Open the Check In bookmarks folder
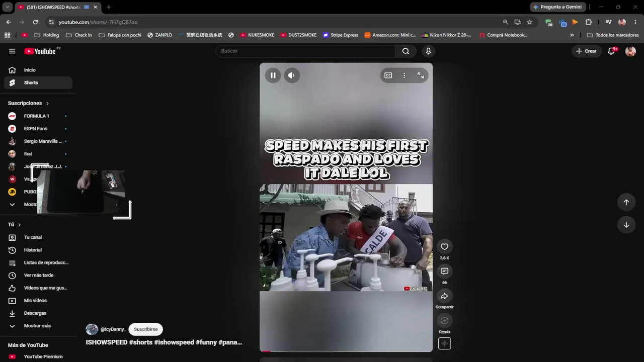This screenshot has height=362, width=644. pyautogui.click(x=79, y=35)
